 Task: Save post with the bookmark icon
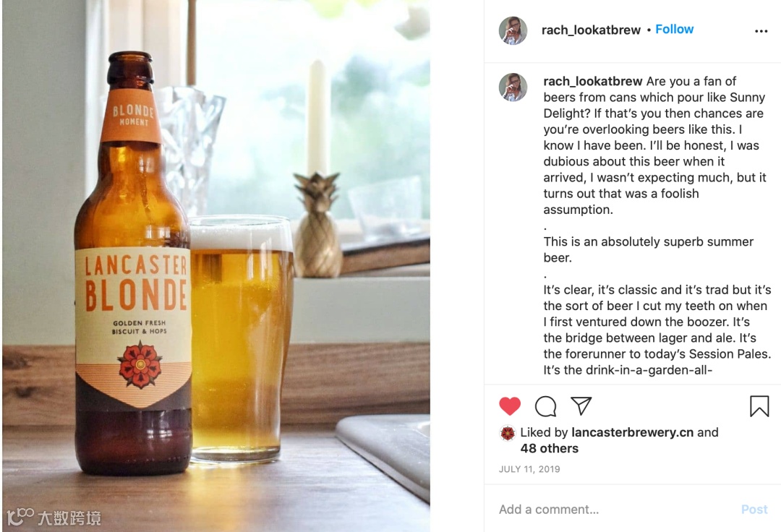coord(759,406)
